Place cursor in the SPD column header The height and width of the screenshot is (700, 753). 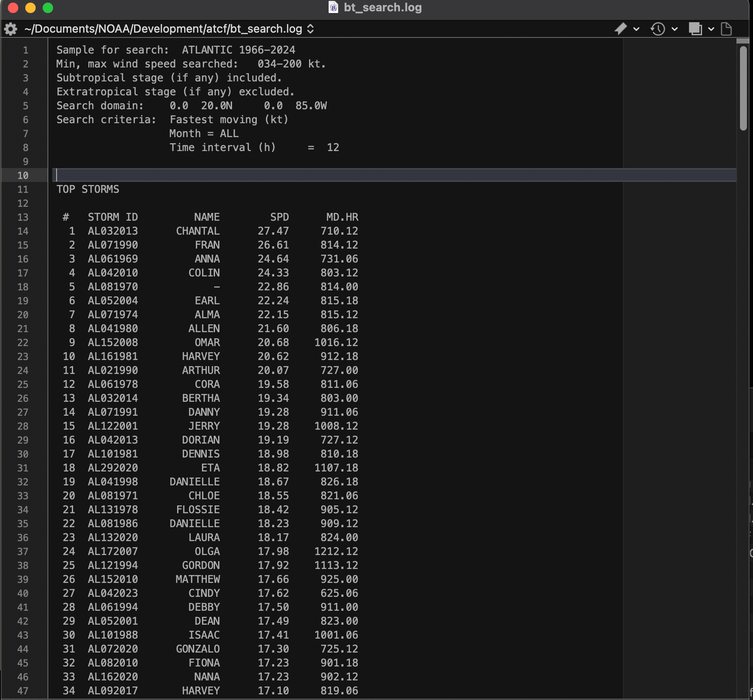coord(279,217)
